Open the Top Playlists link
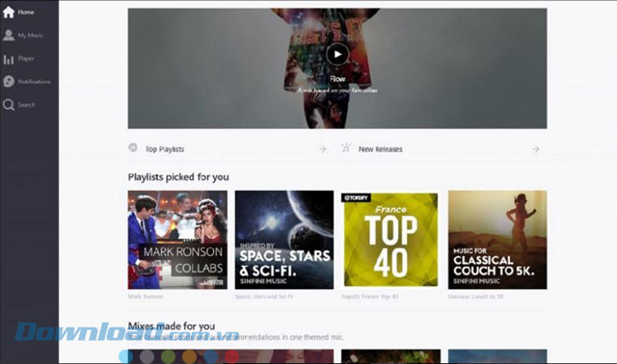This screenshot has height=364, width=617. (x=165, y=149)
